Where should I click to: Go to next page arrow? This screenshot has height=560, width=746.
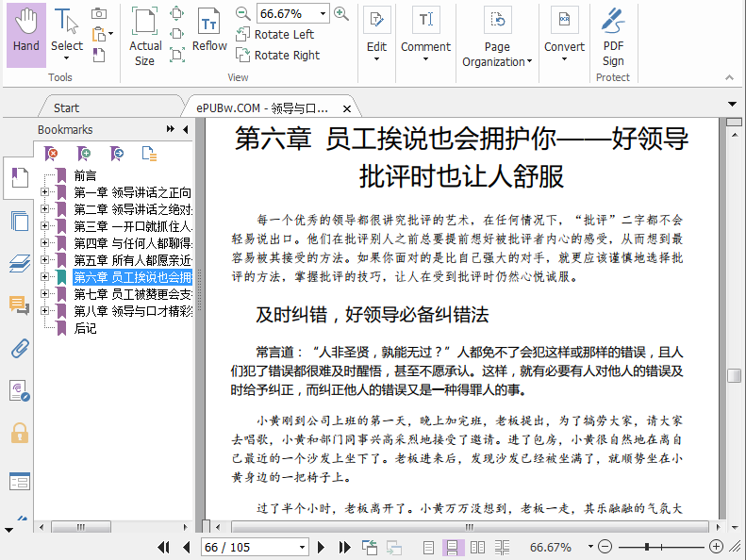pos(321,547)
